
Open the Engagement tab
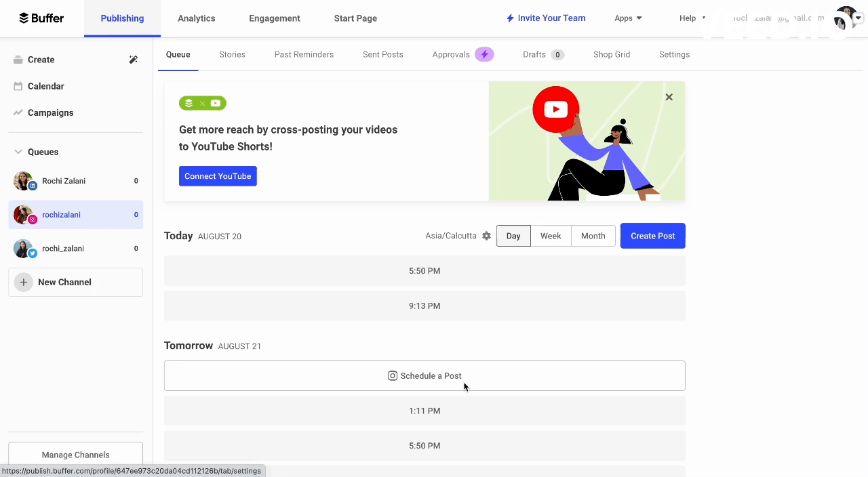[x=275, y=18]
